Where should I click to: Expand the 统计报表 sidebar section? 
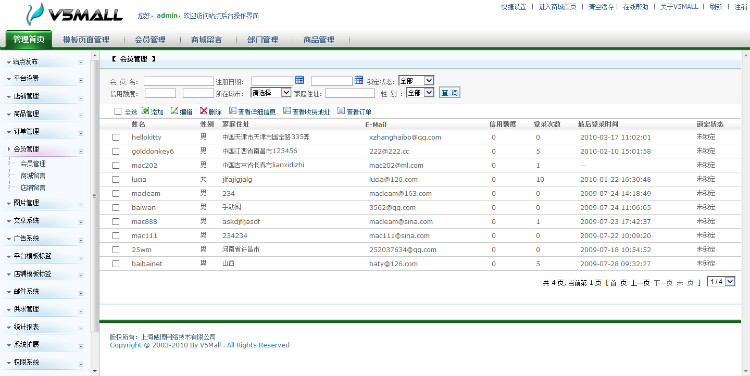coord(26,327)
